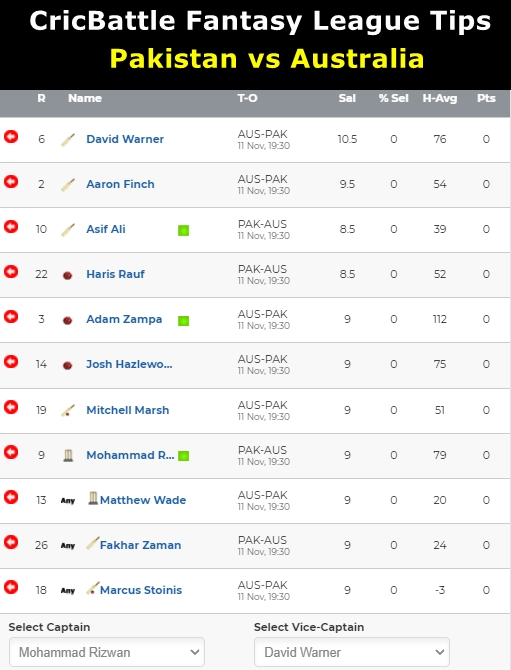Image resolution: width=511 pixels, height=670 pixels.
Task: Sort table by % Sel column header
Action: (x=394, y=98)
